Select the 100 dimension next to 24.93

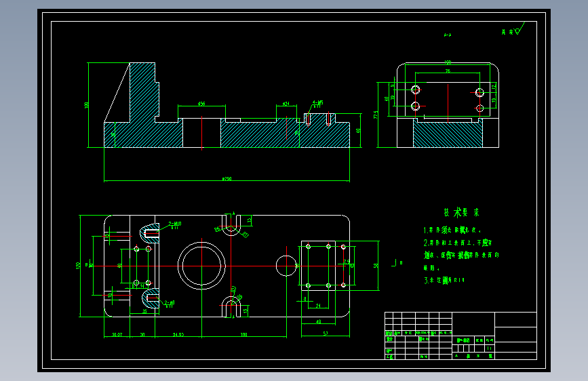click(243, 334)
